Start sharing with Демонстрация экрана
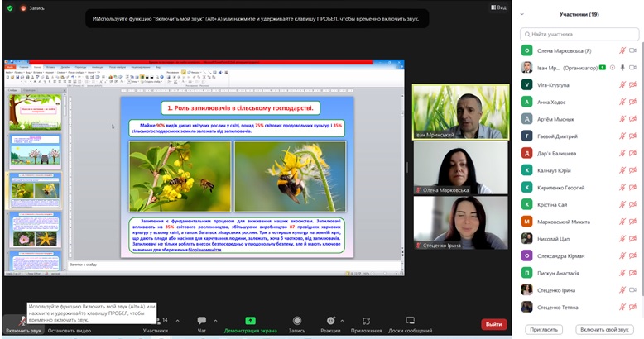The height and width of the screenshot is (339, 644). tap(251, 325)
